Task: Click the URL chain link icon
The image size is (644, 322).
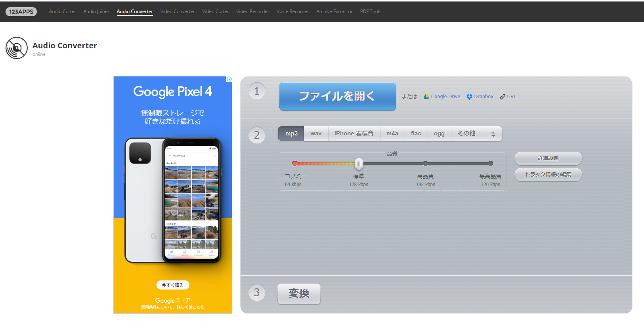Action: coord(503,97)
